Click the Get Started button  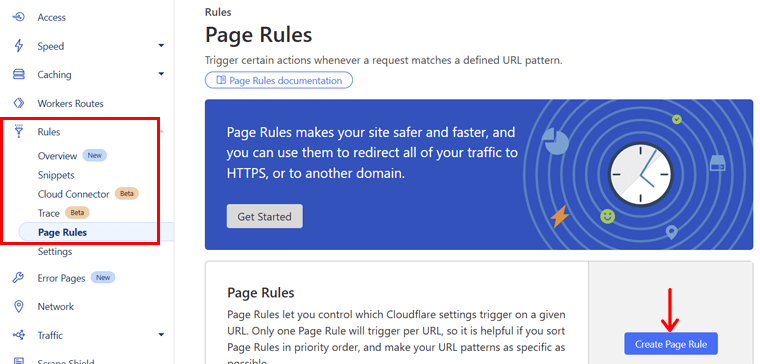pos(265,216)
